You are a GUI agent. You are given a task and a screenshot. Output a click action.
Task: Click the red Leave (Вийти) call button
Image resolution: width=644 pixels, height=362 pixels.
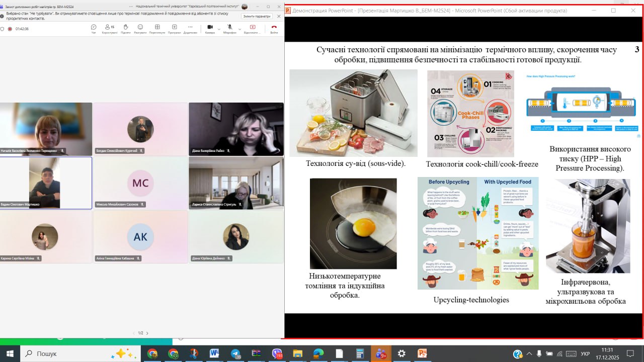[274, 28]
